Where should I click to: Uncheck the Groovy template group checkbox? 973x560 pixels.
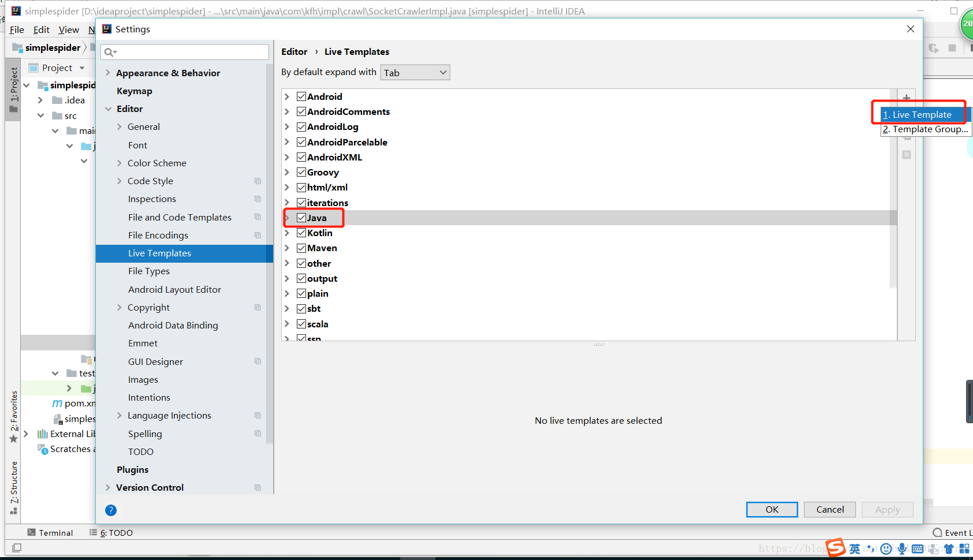(x=301, y=172)
